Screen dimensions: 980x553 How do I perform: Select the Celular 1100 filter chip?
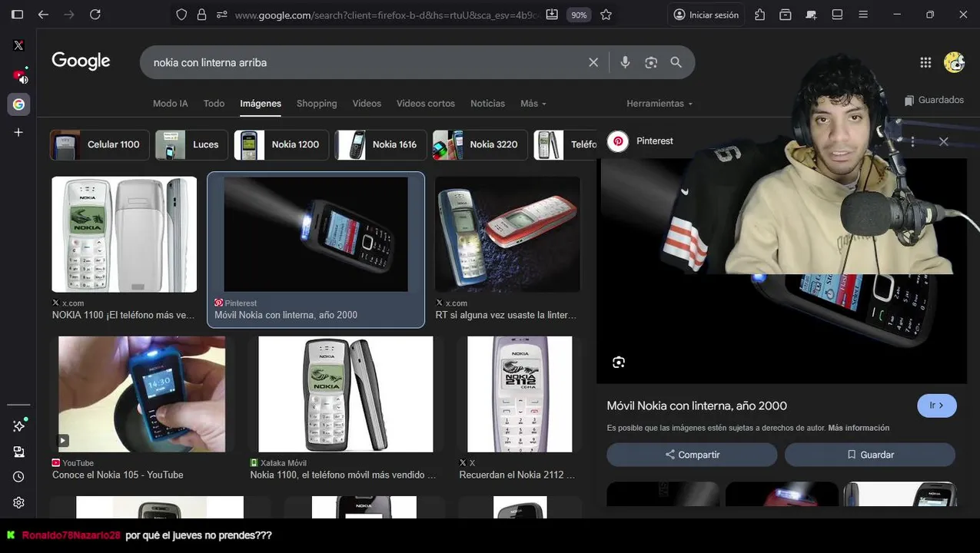(x=100, y=144)
